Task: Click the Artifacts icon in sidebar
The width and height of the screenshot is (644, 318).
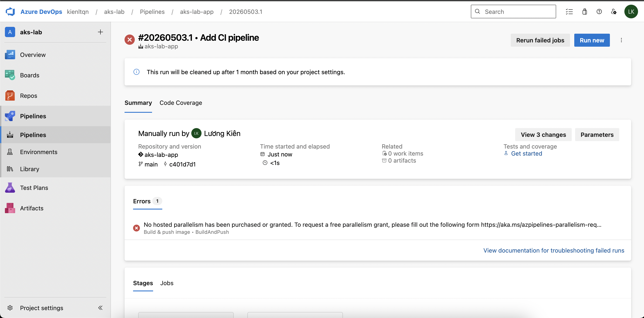Action: tap(10, 208)
